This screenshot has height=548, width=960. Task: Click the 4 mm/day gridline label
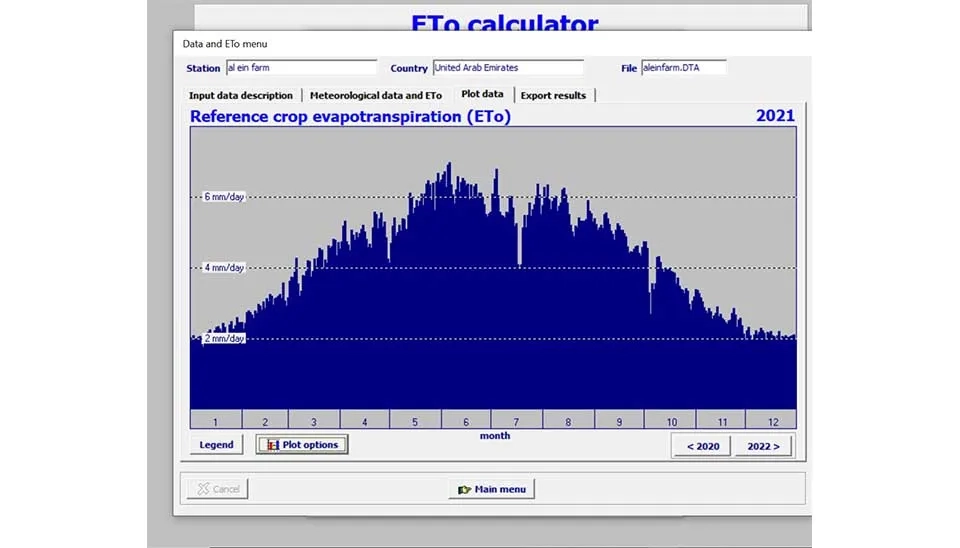(x=221, y=268)
